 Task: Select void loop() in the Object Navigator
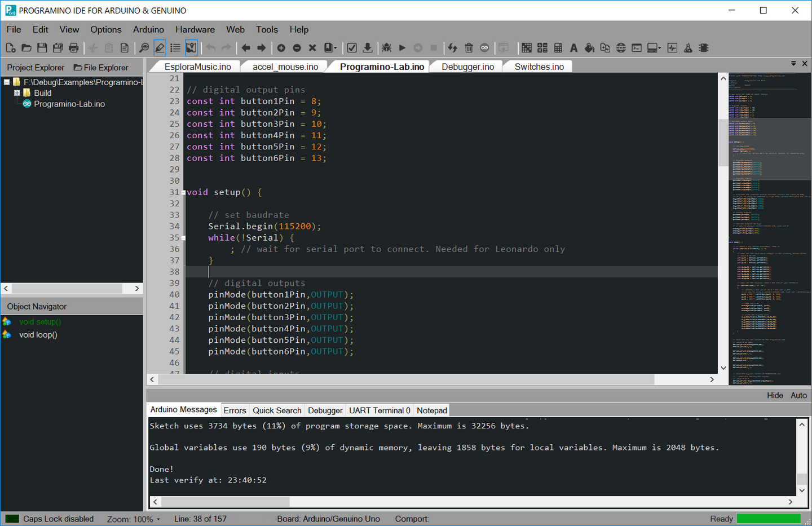point(38,334)
